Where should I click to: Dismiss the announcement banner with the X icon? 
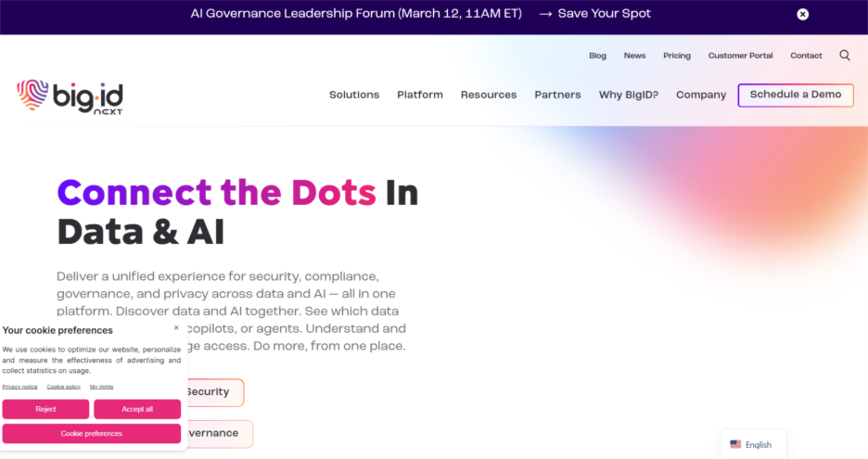click(803, 14)
